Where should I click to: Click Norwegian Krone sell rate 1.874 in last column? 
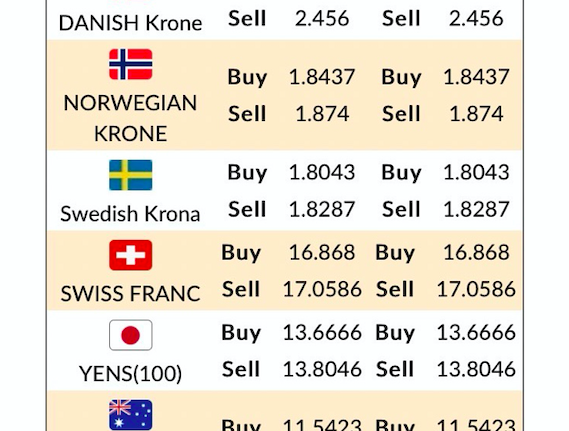[476, 114]
